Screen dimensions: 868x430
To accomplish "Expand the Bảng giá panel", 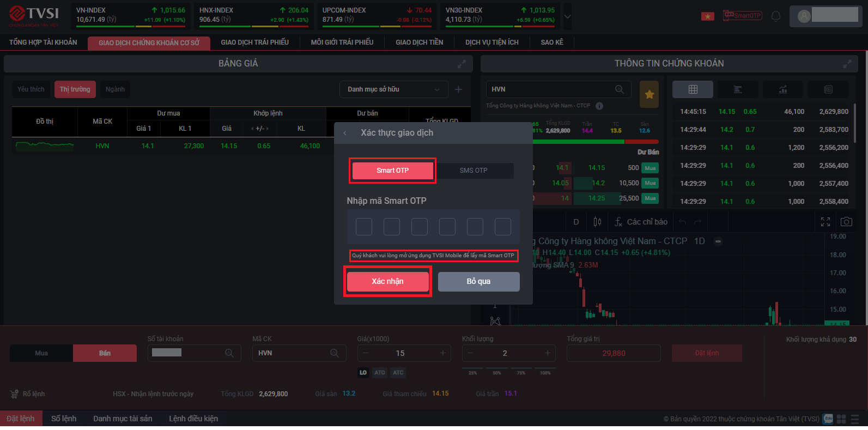I will tap(462, 64).
